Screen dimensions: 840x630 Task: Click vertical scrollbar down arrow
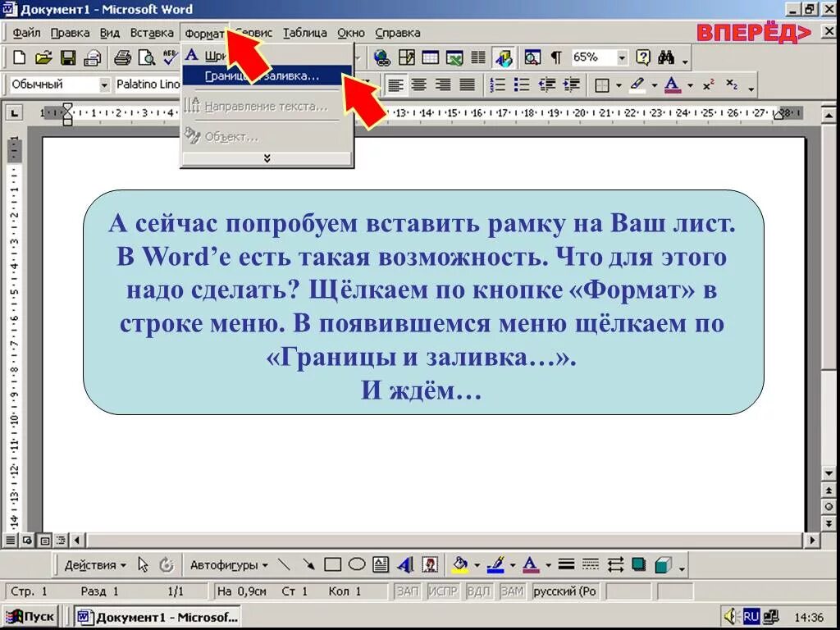(829, 473)
